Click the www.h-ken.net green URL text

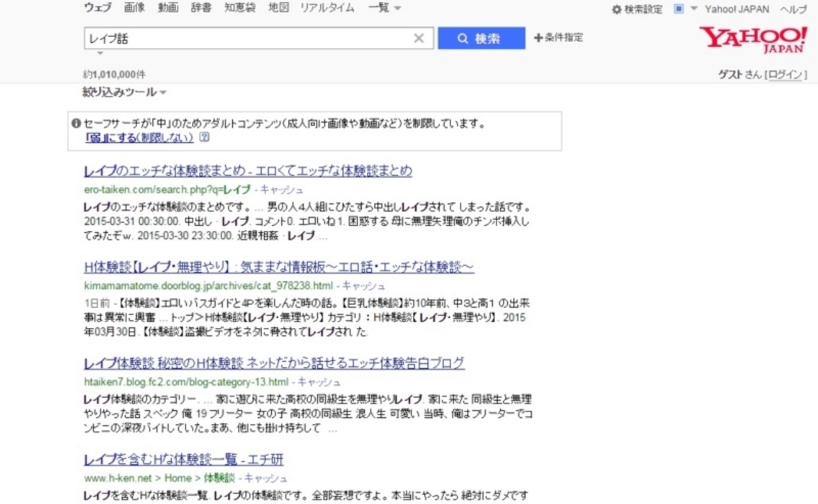tap(119, 478)
